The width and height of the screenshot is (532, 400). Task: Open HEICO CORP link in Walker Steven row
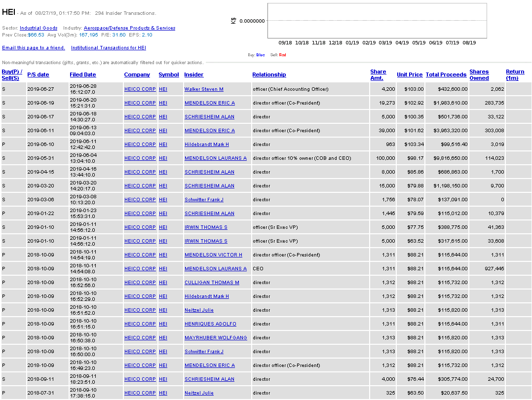point(140,89)
